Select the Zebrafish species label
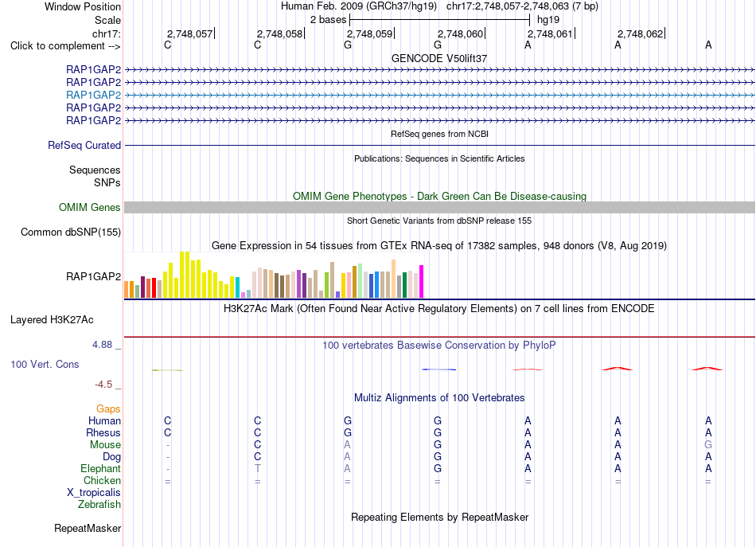The image size is (756, 547). pyautogui.click(x=99, y=504)
